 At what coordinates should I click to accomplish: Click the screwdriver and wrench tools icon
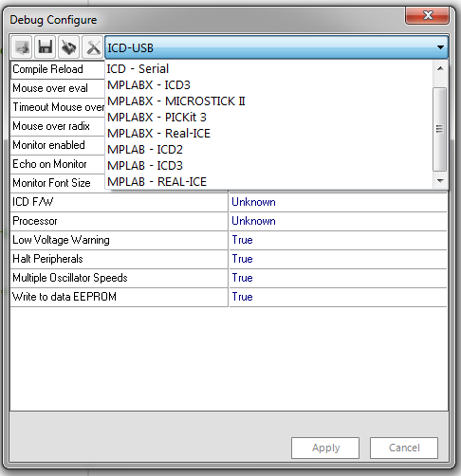tap(93, 47)
